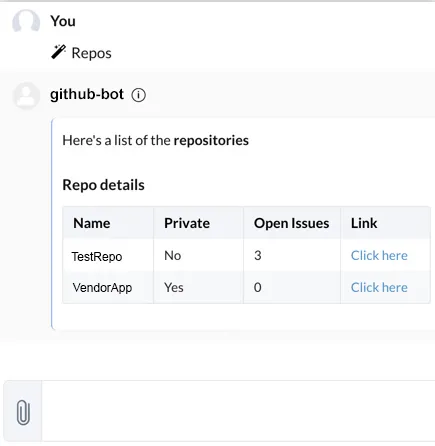Screen dimensions: 435x446
Task: Click the github-bot avatar icon
Action: 26,96
